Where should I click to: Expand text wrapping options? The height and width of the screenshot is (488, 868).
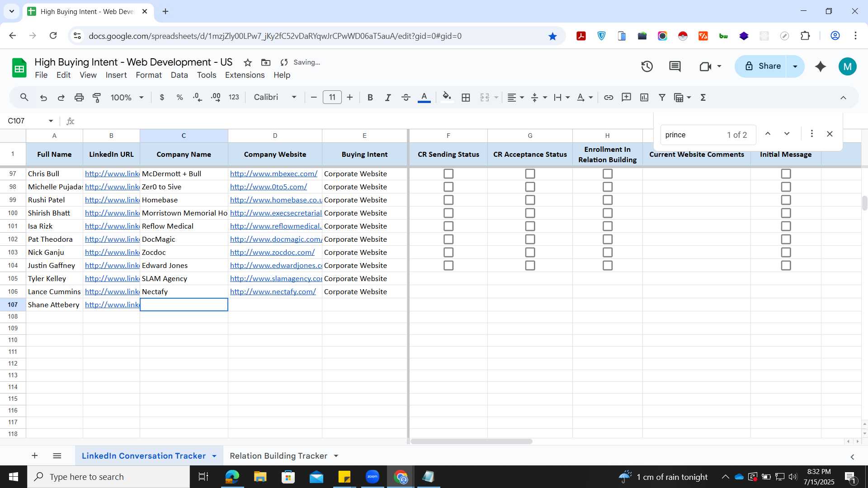(568, 98)
